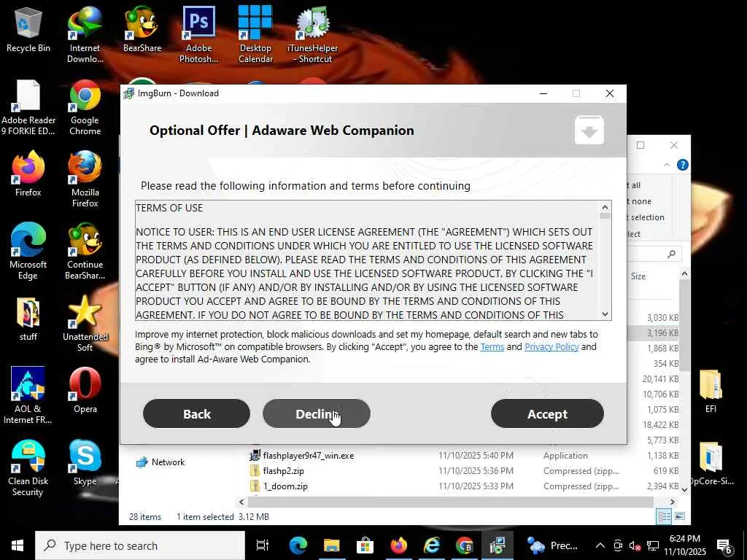
Task: Click the Explorer search magnifier icon
Action: tap(671, 254)
